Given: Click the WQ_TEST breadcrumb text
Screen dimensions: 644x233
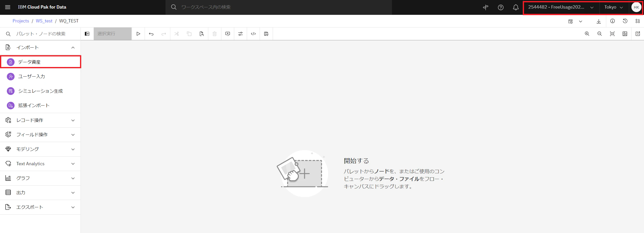Looking at the screenshot, I should point(69,21).
